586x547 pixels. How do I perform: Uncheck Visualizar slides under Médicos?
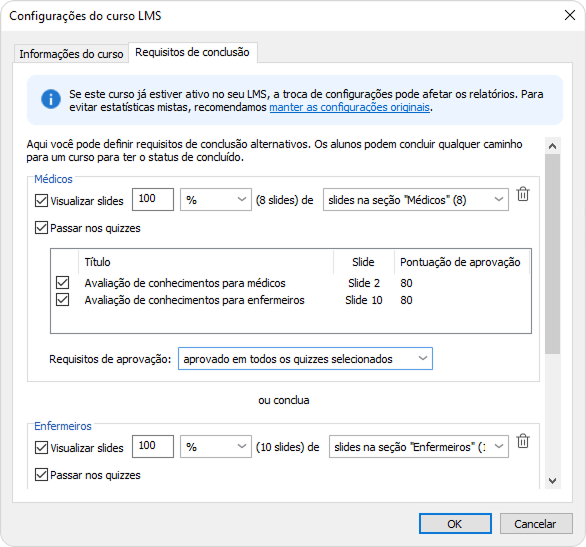pos(41,201)
